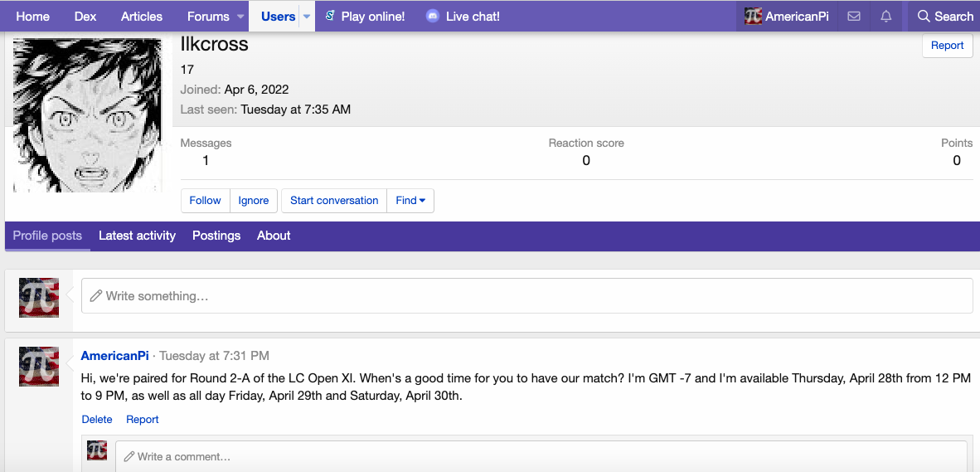Open the About tab
Viewport: 980px width, 472px height.
274,236
